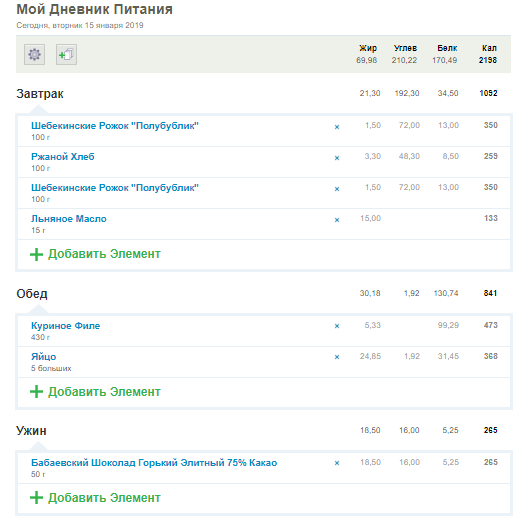Remove the second Шебекинские Рожок entry
This screenshot has height=524, width=529.
coord(337,189)
